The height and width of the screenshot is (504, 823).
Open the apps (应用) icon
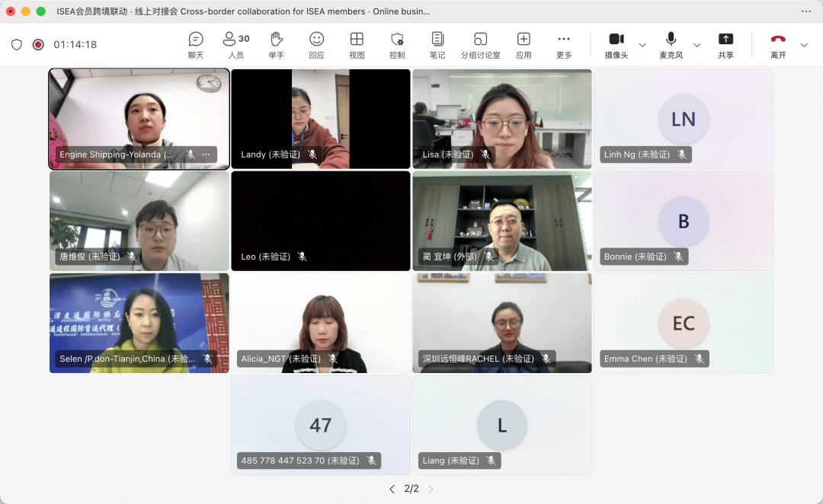point(524,44)
